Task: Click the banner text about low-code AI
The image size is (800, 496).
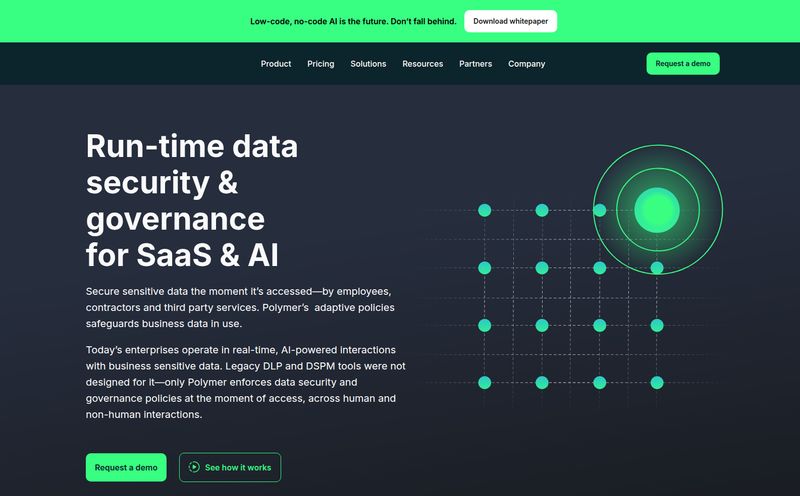Action: coord(353,21)
